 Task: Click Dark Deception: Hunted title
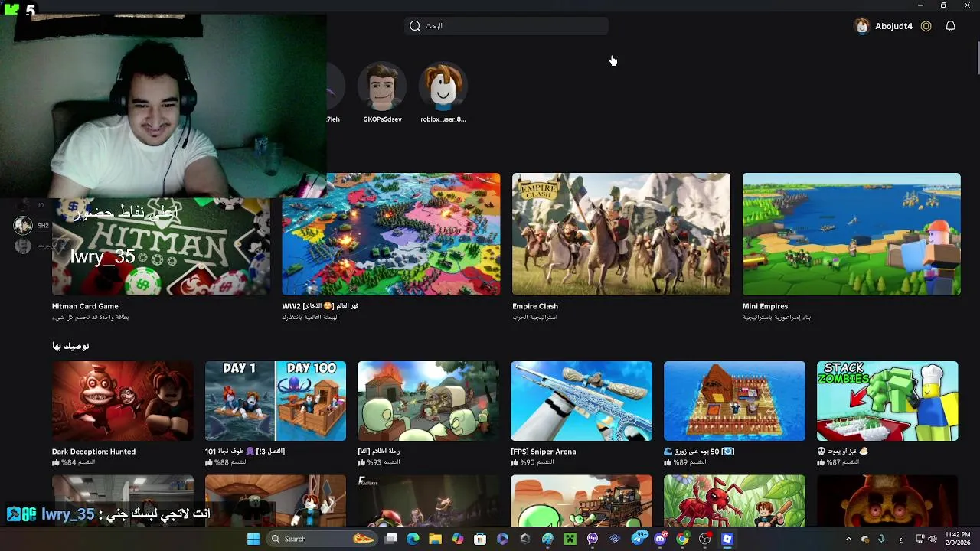pyautogui.click(x=93, y=452)
